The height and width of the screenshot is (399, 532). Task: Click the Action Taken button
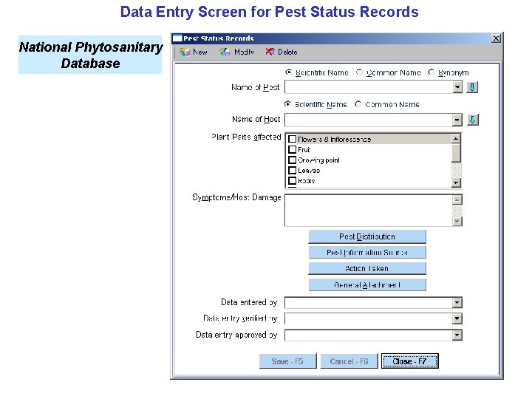click(367, 268)
